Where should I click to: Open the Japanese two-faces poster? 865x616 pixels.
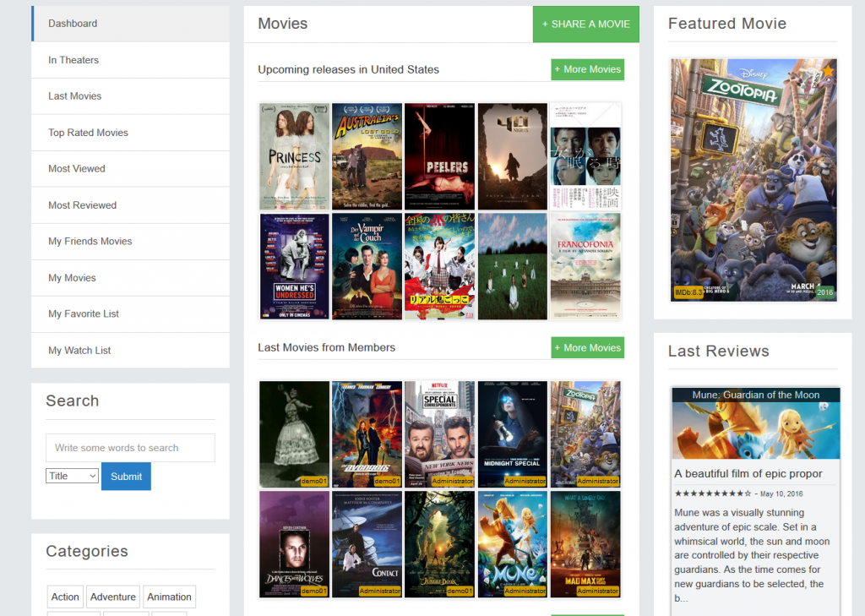(x=585, y=156)
